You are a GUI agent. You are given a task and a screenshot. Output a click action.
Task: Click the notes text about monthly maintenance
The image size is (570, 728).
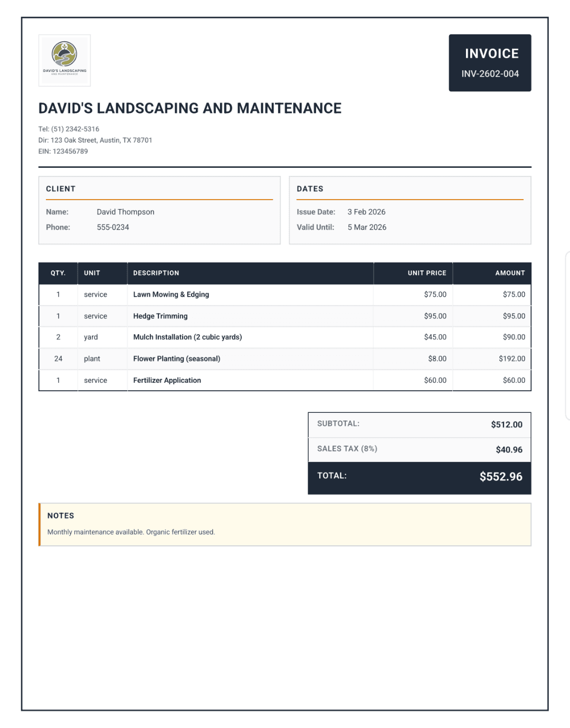(x=131, y=532)
